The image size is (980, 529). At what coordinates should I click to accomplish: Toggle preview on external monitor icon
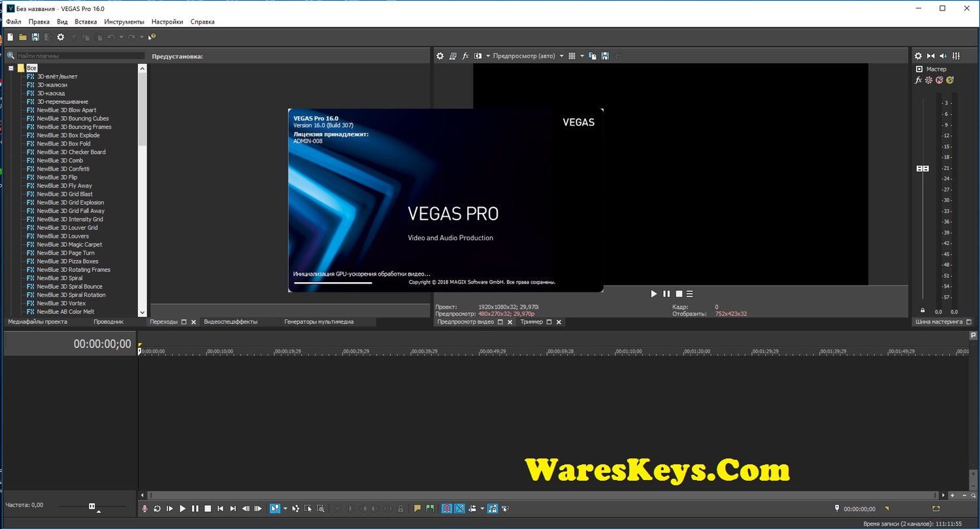pyautogui.click(x=453, y=56)
